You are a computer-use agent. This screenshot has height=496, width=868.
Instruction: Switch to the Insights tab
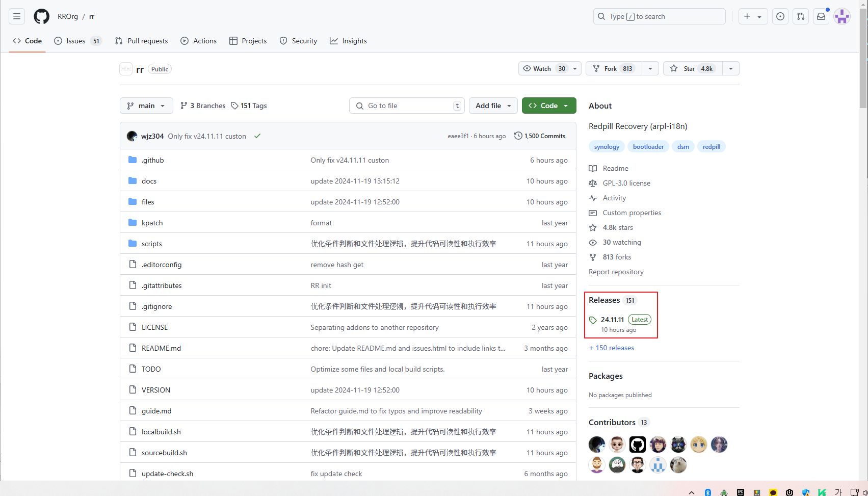pos(348,41)
